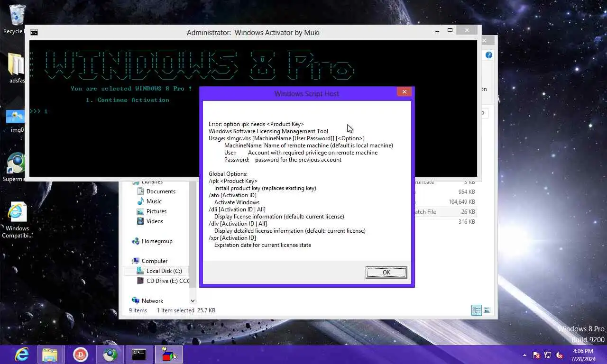The height and width of the screenshot is (364, 607).
Task: Open the Windows Activator command window system menu icon
Action: (34, 33)
